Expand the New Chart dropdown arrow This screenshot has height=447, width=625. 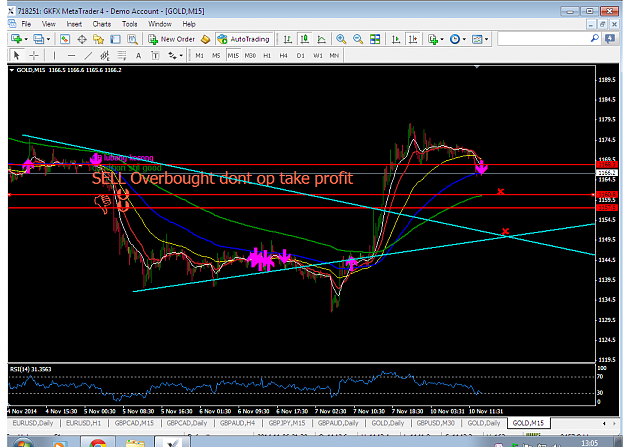pos(26,39)
